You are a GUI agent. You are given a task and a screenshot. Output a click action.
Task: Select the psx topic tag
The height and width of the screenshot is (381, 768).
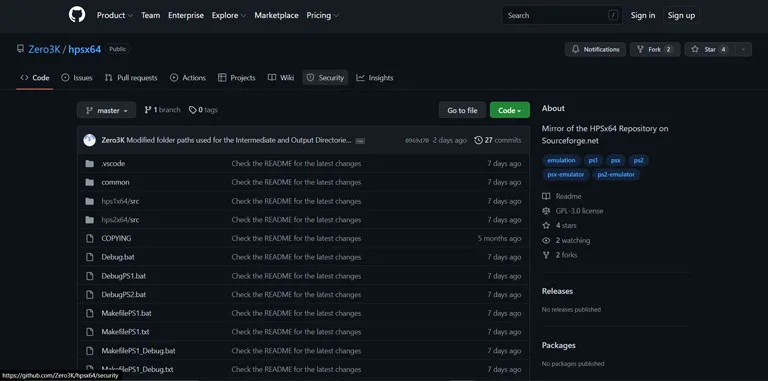coord(616,160)
